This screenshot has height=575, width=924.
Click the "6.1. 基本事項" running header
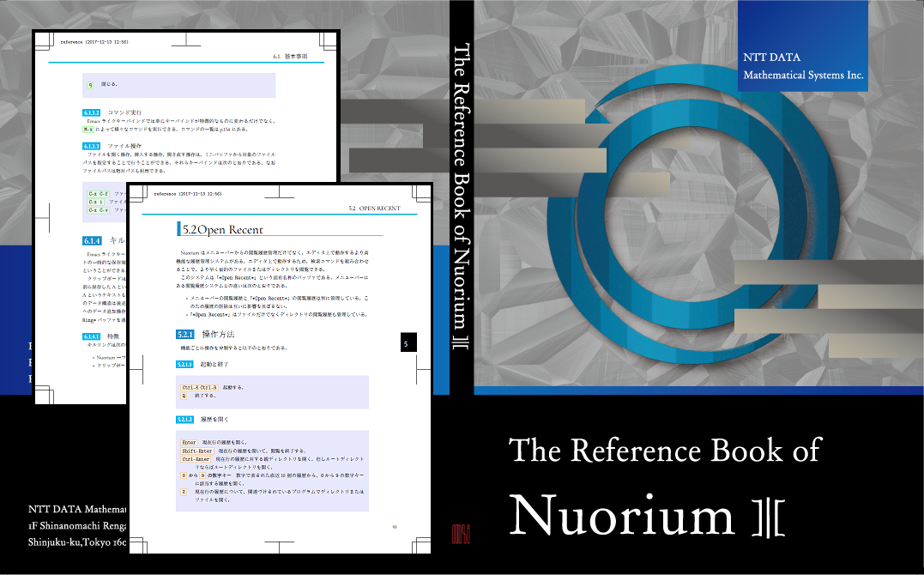[x=290, y=57]
